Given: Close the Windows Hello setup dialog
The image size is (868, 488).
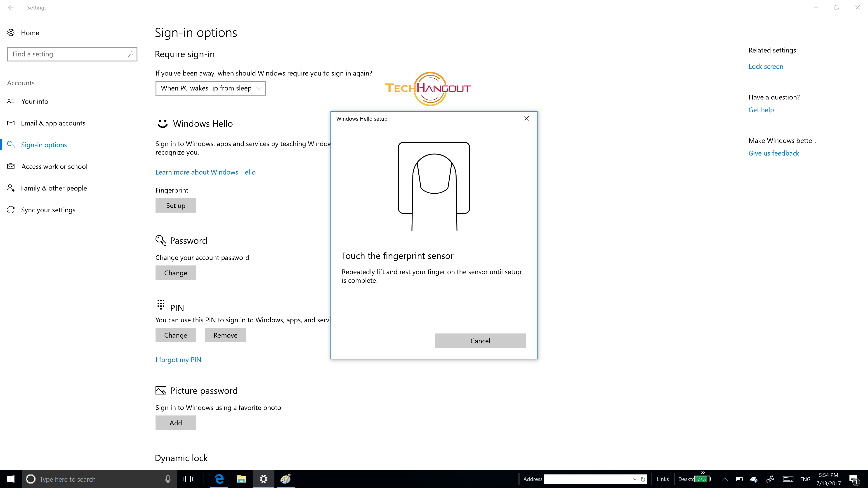Looking at the screenshot, I should click(x=527, y=119).
